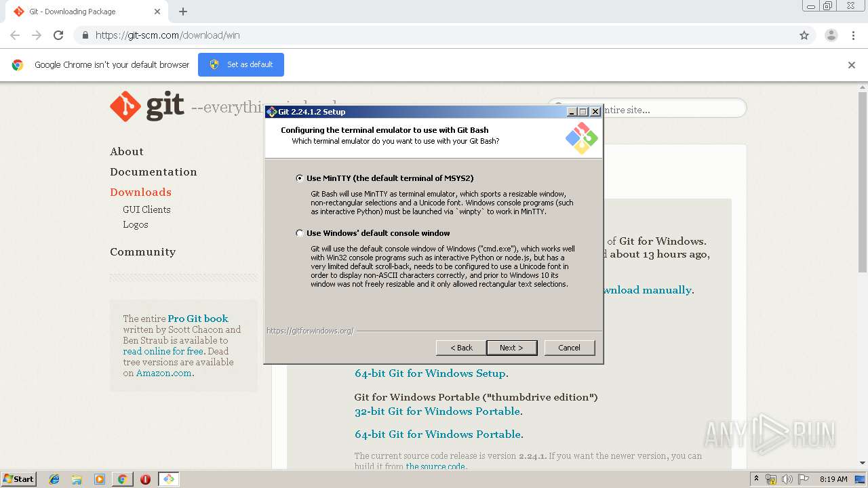This screenshot has height=488, width=868.
Task: Close the Git Setup dialog
Action: [x=595, y=112]
